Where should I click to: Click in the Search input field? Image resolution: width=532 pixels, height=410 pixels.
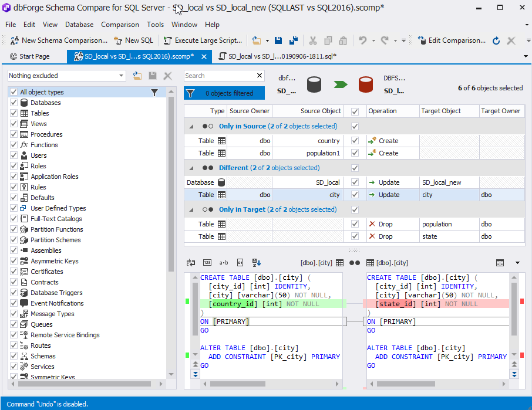[x=218, y=76]
